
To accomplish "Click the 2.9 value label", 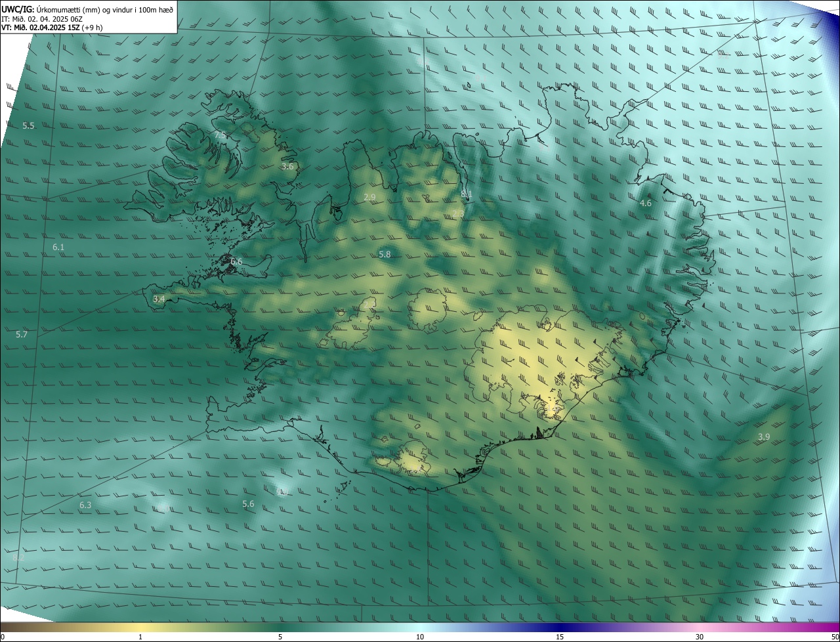I will click(369, 197).
